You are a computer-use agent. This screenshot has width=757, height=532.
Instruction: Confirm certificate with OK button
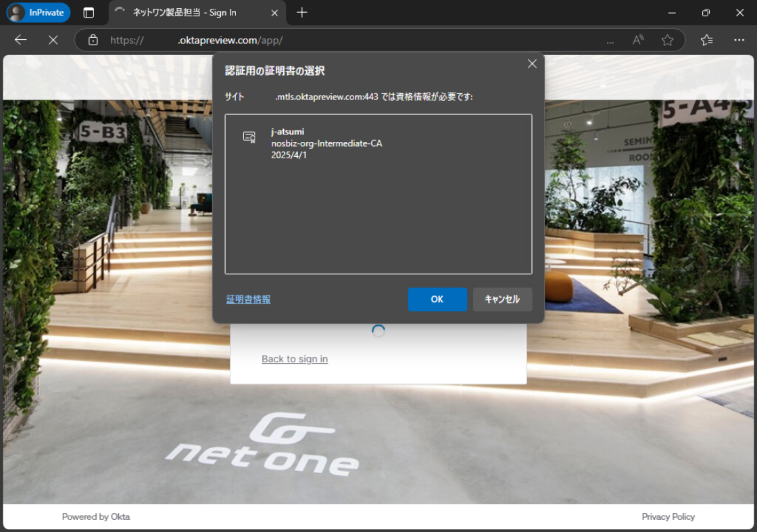[x=437, y=299]
